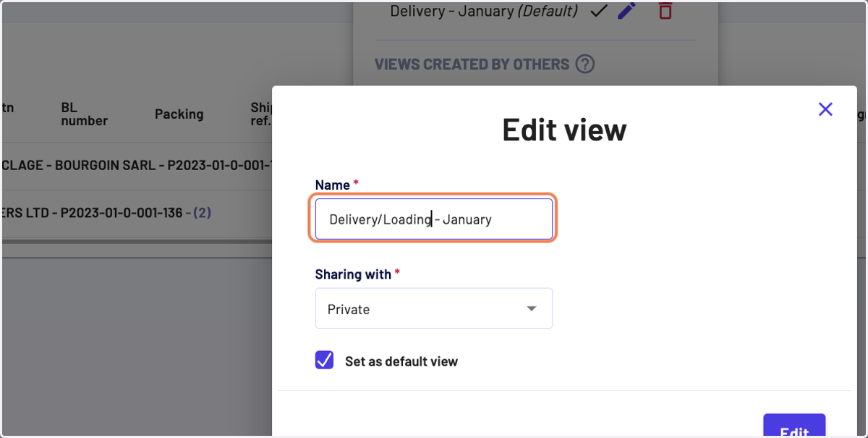Open the Sharing with dropdown
Viewport: 868px width, 438px height.
(x=434, y=308)
